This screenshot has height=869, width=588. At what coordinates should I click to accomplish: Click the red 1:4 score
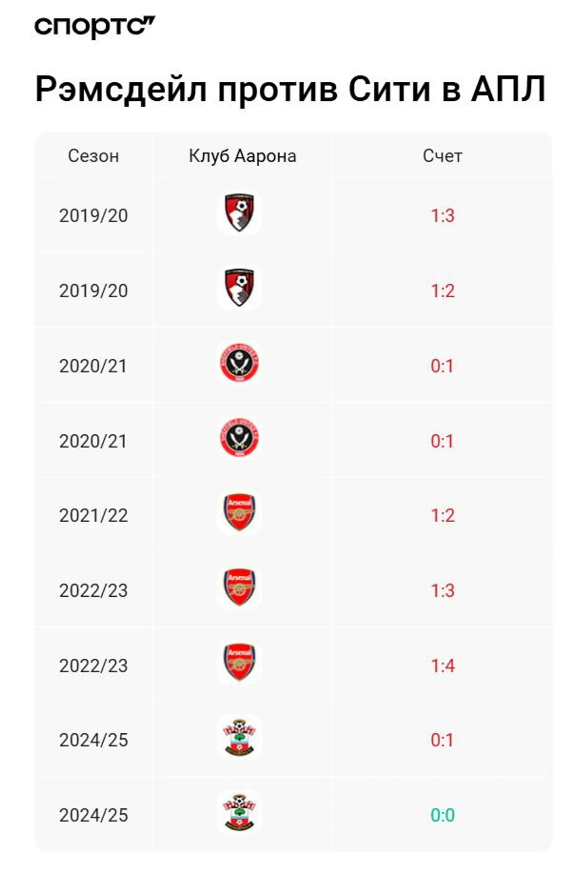(x=443, y=666)
